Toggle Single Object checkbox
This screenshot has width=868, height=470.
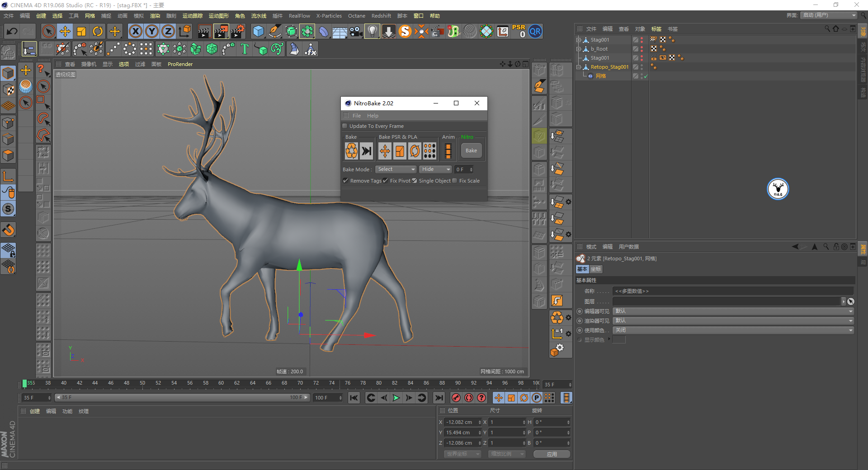point(414,181)
